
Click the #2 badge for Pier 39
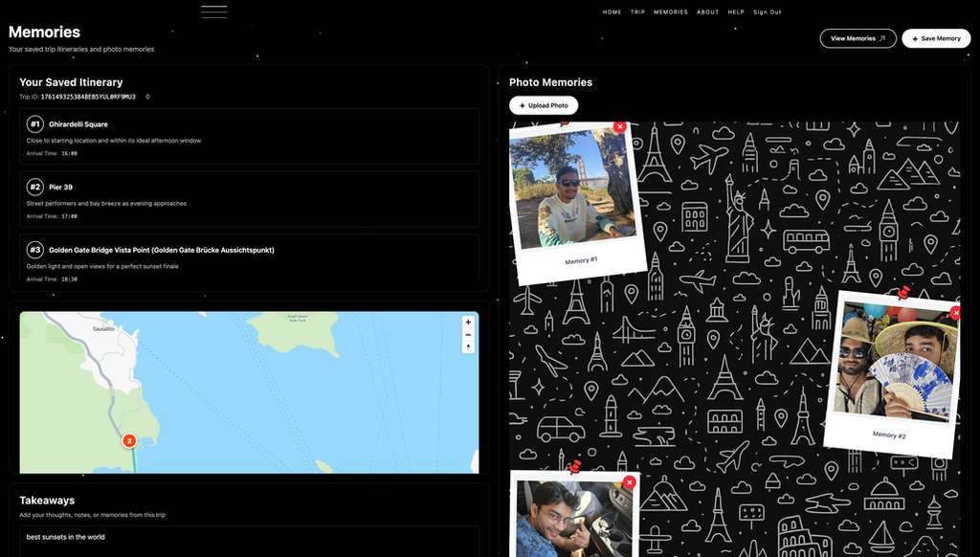pos(35,187)
